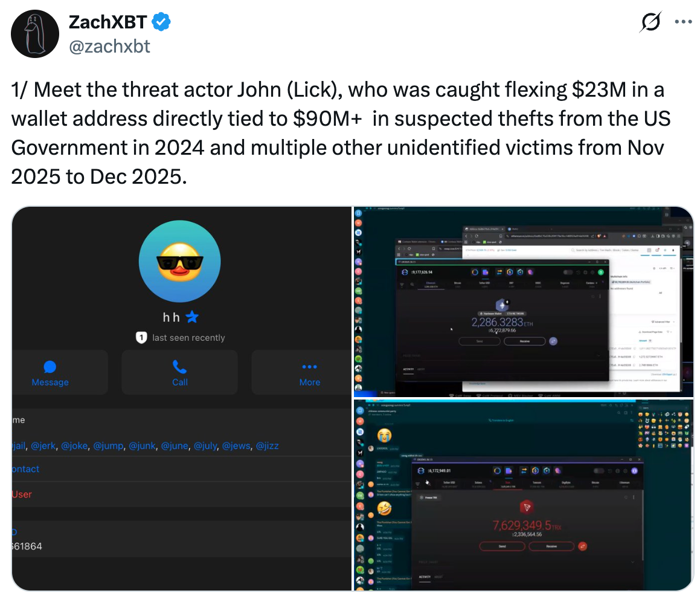The height and width of the screenshot is (599, 700).
Task: Click the @jerk username link
Action: tap(43, 446)
